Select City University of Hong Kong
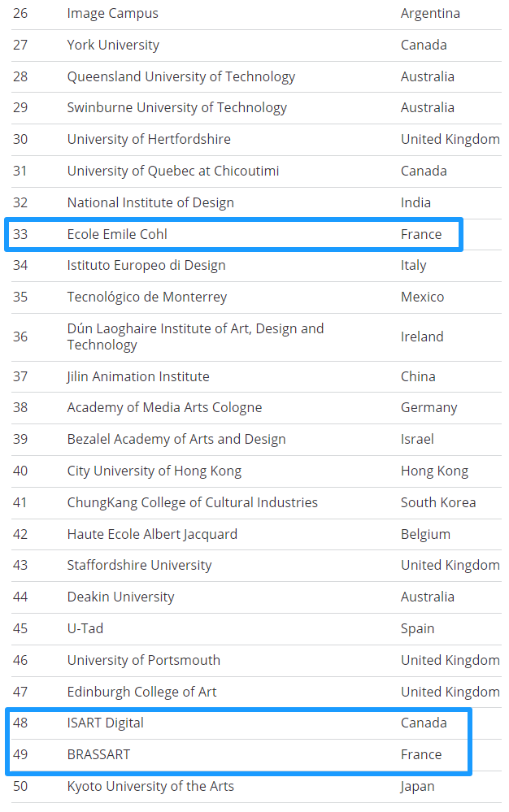The height and width of the screenshot is (812, 509). click(154, 471)
